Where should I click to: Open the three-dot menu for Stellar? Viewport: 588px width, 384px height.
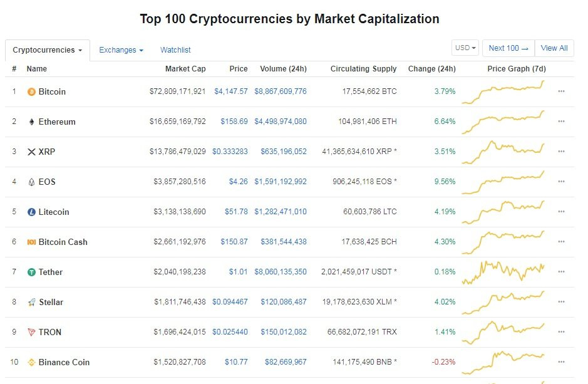[561, 302]
